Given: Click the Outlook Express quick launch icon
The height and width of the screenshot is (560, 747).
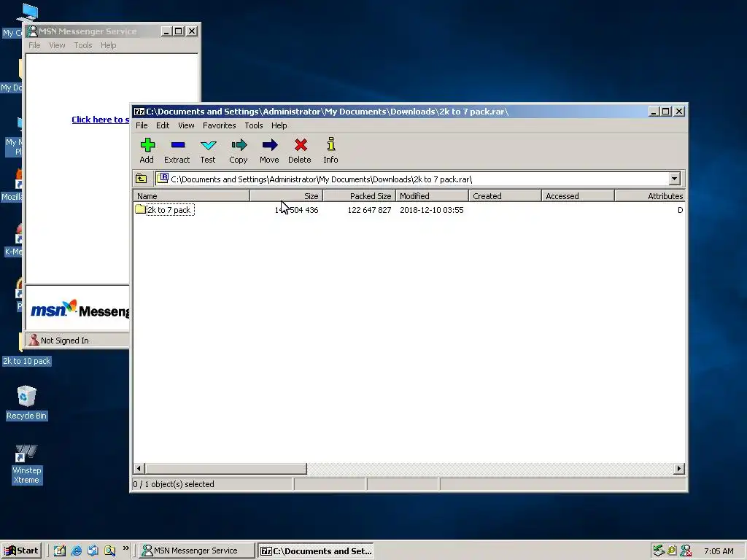Looking at the screenshot, I should 93,551.
